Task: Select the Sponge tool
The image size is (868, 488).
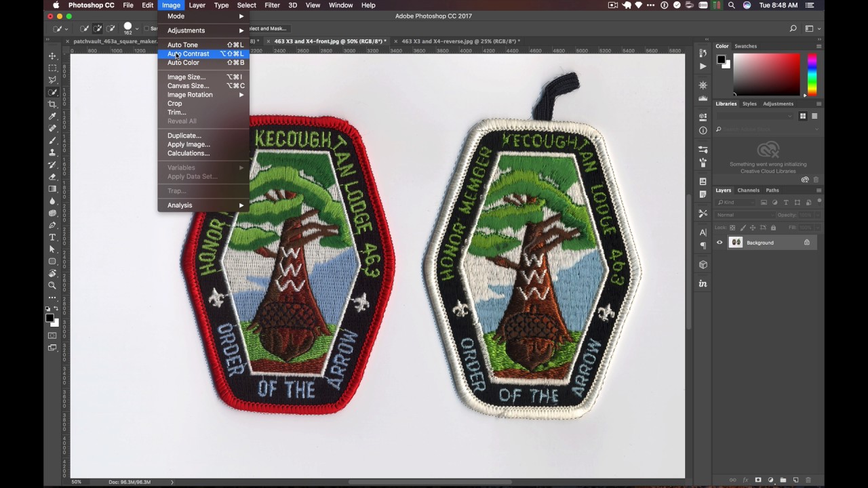Action: click(52, 213)
